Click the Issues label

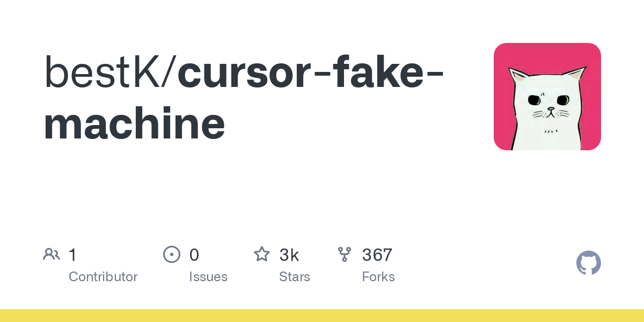pyautogui.click(x=208, y=277)
